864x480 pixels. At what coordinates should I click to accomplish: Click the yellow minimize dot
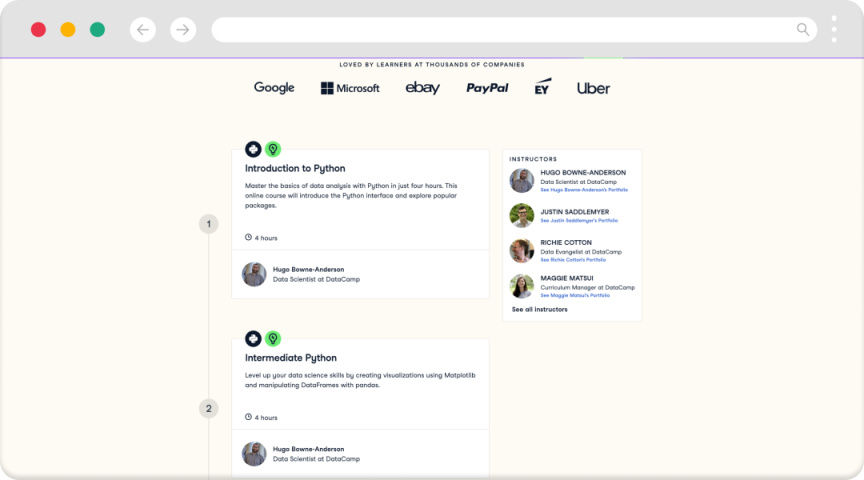(68, 29)
